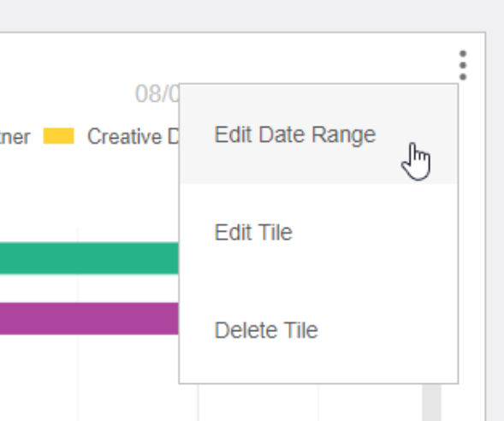The height and width of the screenshot is (421, 504).
Task: Click the gray vertical scrollbar below the menu
Action: [431, 402]
